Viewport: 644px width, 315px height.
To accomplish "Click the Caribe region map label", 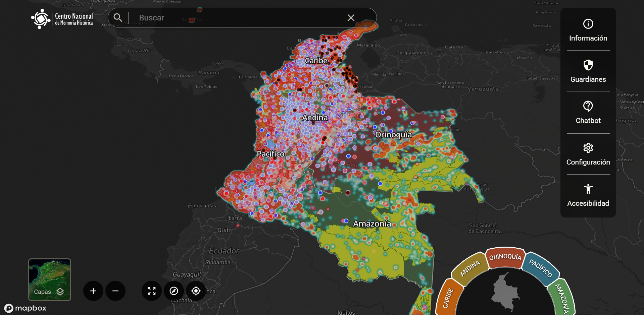I will point(316,61).
